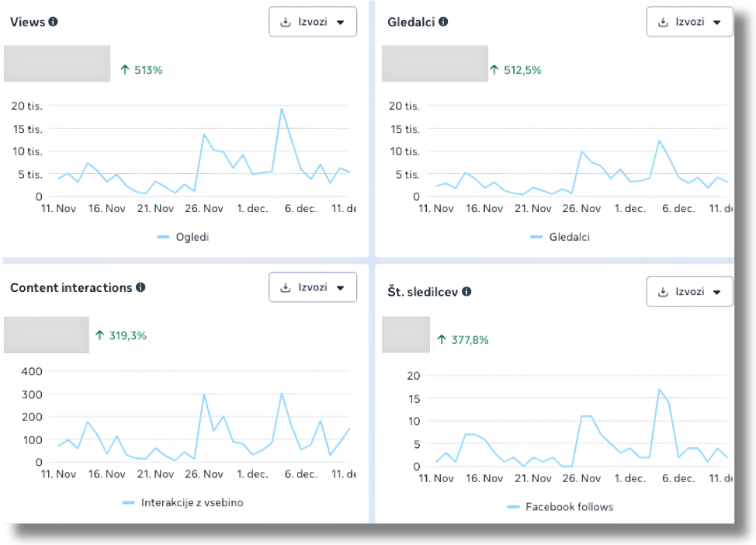Open Št. sledilcev Izvozi dropdown arrow
Image resolution: width=756 pixels, height=545 pixels.
[x=717, y=292]
